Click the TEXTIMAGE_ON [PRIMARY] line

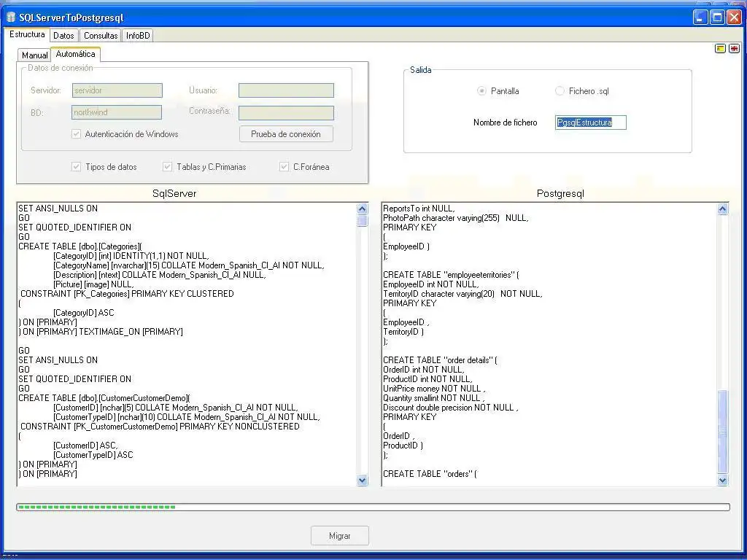(x=101, y=332)
